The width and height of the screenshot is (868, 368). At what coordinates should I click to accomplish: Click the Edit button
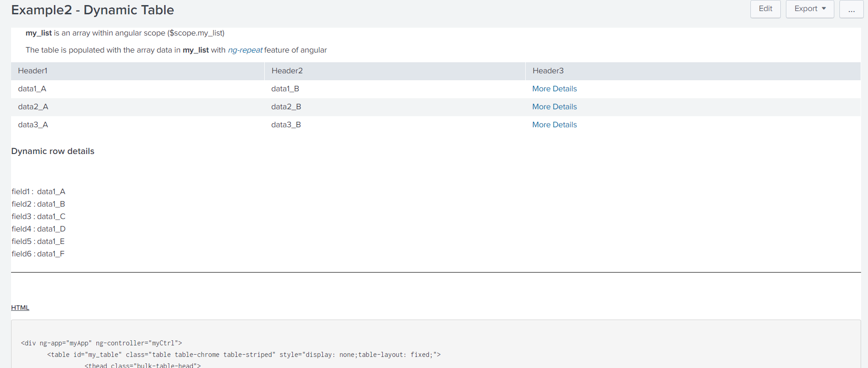click(x=765, y=9)
